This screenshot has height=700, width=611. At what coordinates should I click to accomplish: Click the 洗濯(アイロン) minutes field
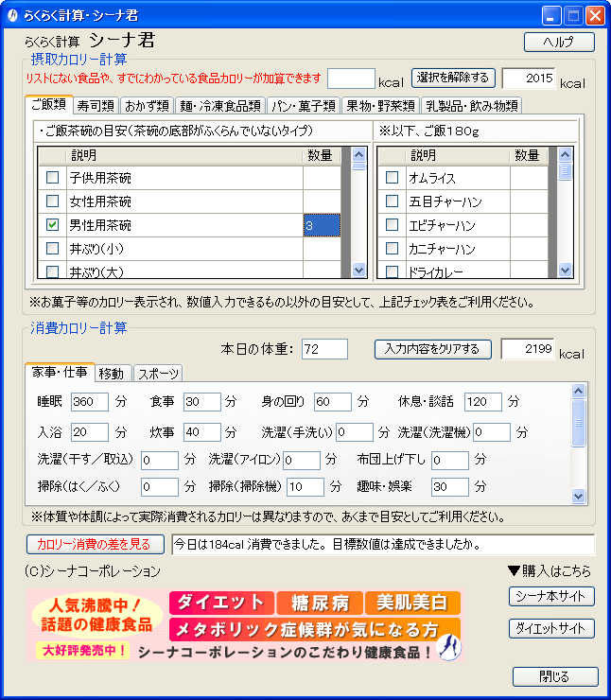click(x=302, y=461)
